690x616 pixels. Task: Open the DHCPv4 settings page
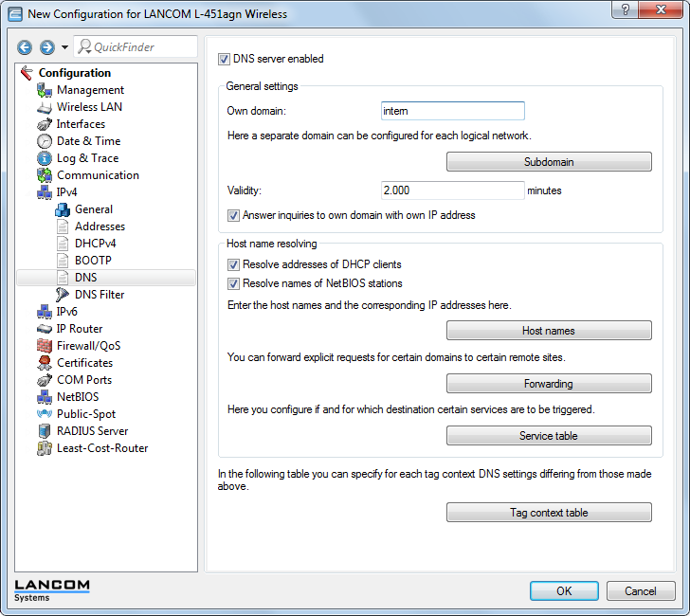[x=95, y=244]
